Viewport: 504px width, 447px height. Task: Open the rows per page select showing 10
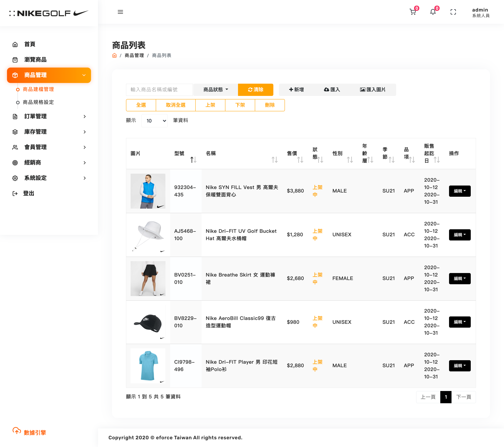(x=155, y=121)
